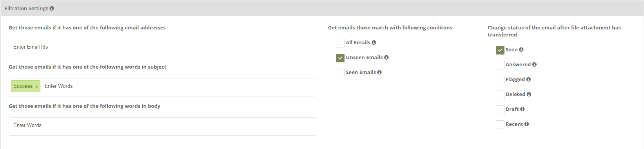Click info icon beside Recent status
This screenshot has height=149, width=644.
[x=526, y=124]
